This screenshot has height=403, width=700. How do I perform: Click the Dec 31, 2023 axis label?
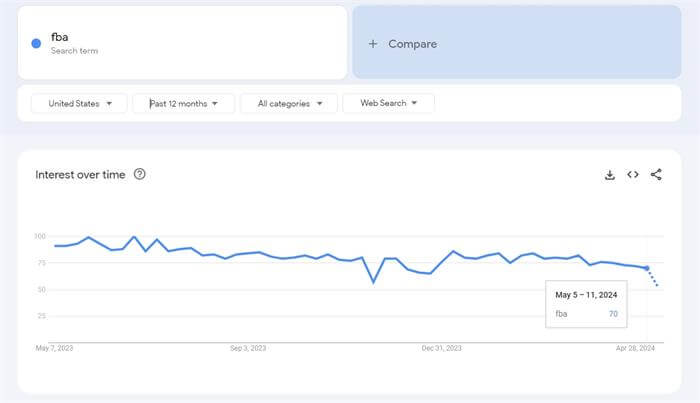(441, 348)
